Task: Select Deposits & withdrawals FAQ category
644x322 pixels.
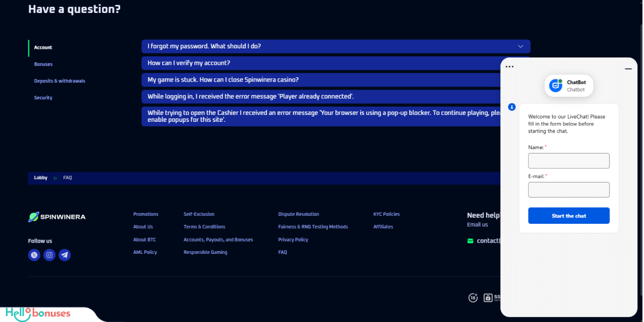Action: click(60, 81)
